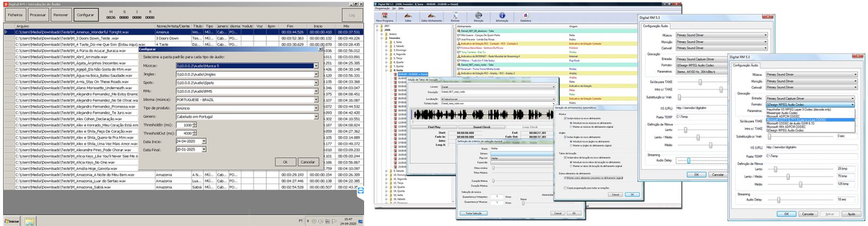Open the Jingles folder dropdown in Configurar

[316, 74]
